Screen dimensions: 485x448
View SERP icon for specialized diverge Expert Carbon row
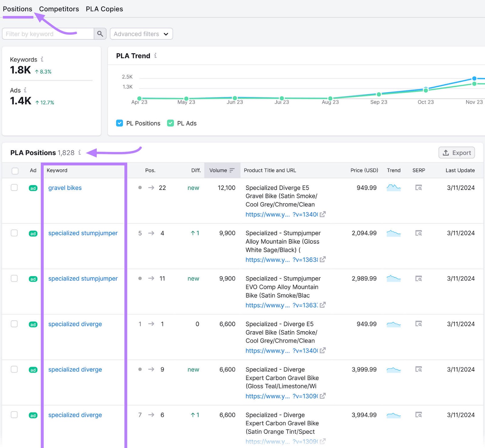coord(419,370)
